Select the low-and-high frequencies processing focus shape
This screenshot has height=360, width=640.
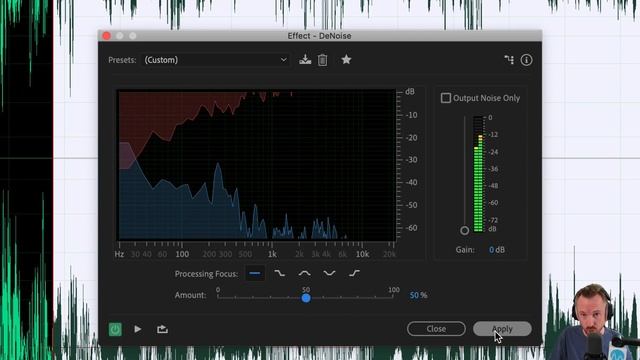coord(329,273)
